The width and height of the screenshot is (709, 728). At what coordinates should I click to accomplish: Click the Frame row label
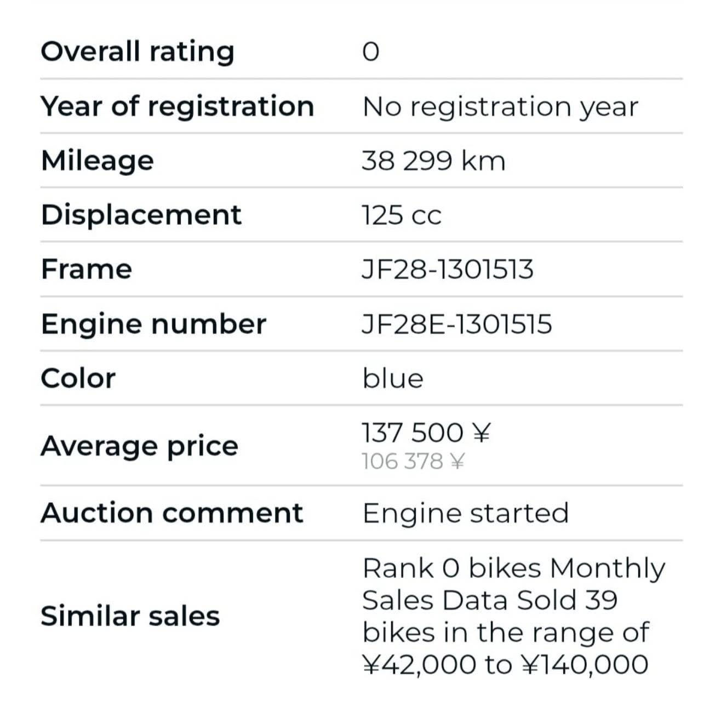(x=87, y=269)
